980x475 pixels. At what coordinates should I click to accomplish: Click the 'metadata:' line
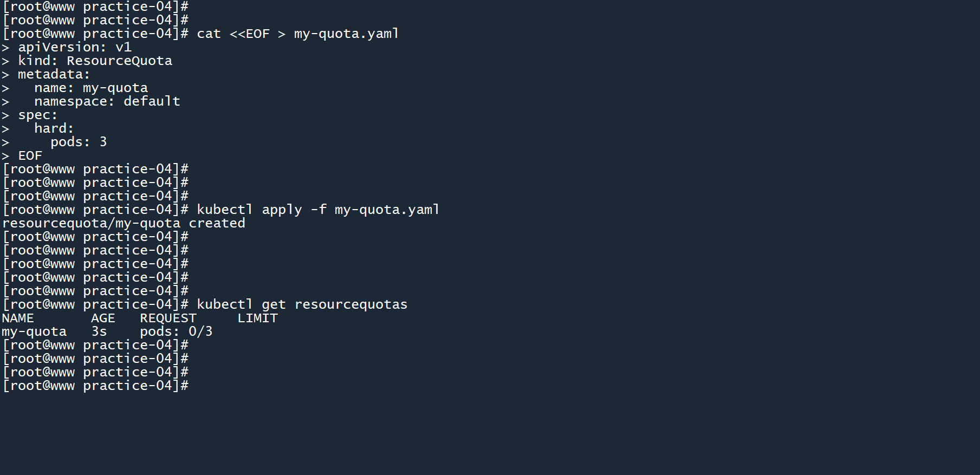(54, 74)
